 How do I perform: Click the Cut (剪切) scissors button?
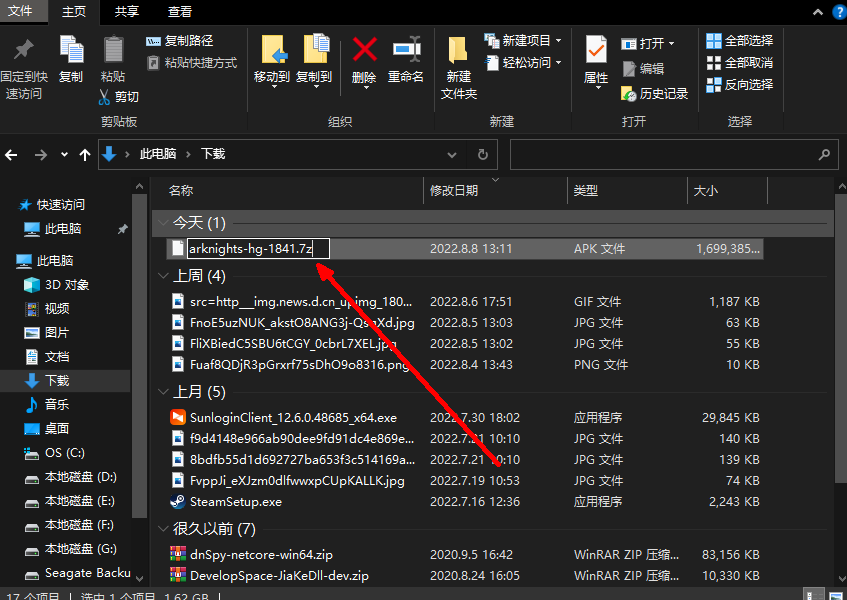pos(118,97)
